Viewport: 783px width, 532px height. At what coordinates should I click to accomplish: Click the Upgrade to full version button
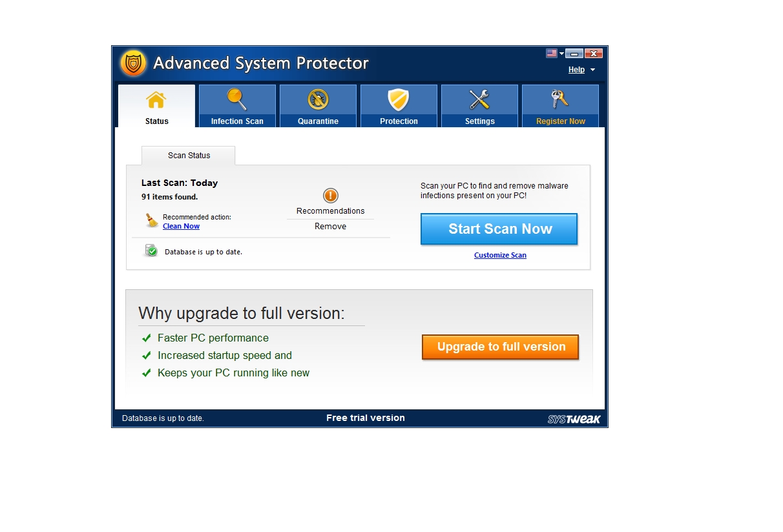click(x=500, y=347)
